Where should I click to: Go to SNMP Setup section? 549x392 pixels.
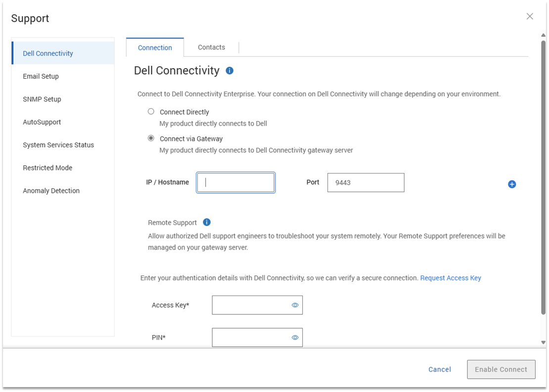(x=42, y=99)
